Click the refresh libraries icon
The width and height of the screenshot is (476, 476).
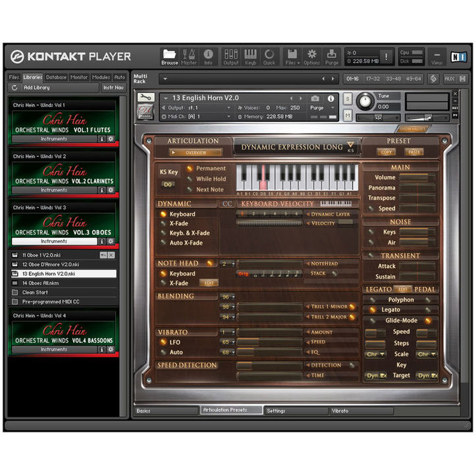[14, 88]
